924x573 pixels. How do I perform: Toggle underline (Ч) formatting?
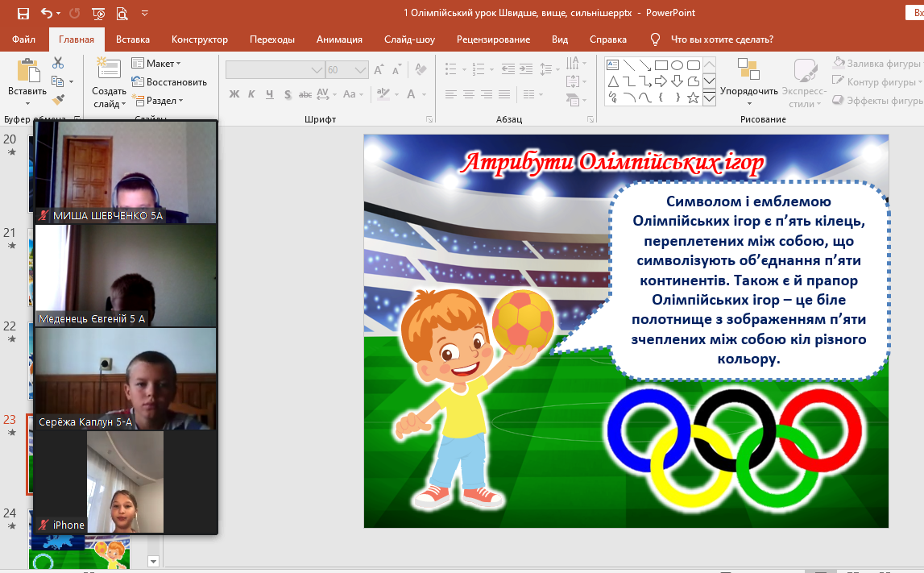269,94
